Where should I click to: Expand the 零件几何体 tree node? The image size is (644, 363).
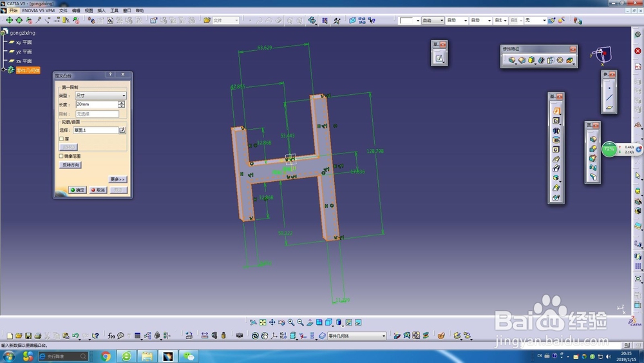pos(3,70)
